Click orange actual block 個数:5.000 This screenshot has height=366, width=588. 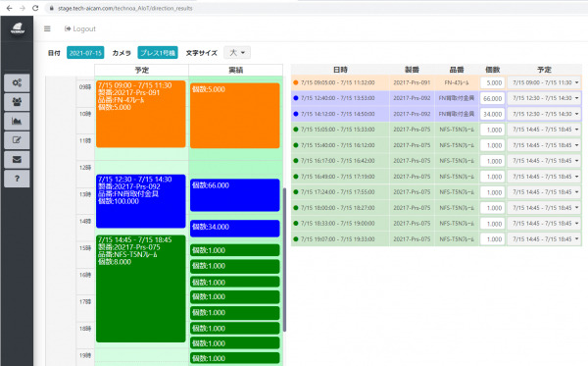click(x=235, y=116)
